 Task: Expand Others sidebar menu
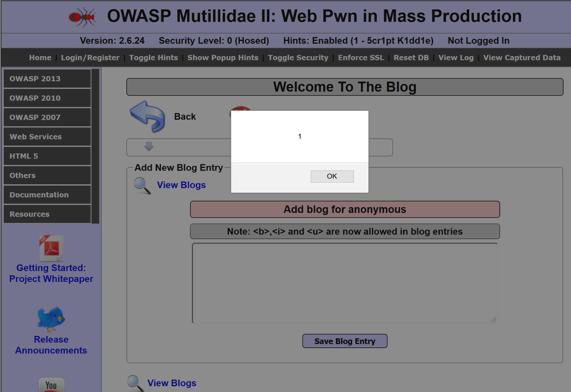47,176
